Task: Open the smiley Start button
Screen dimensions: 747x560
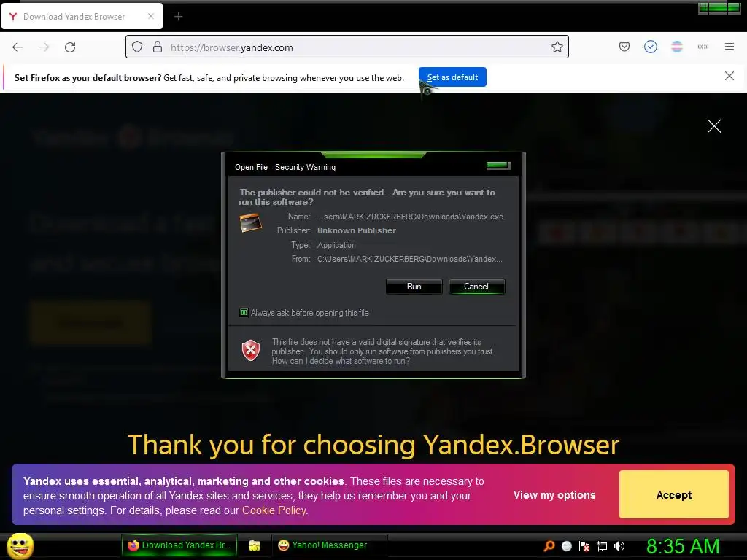Action: [20, 545]
